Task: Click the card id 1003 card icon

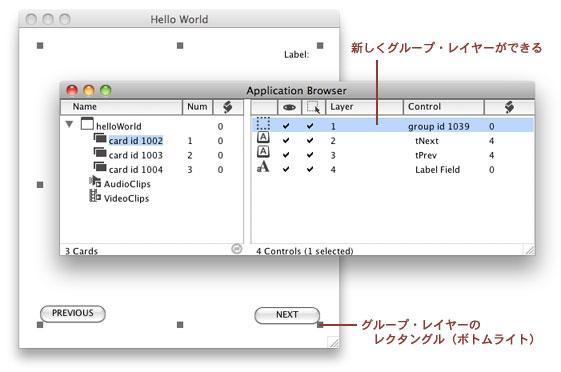Action: pos(100,152)
